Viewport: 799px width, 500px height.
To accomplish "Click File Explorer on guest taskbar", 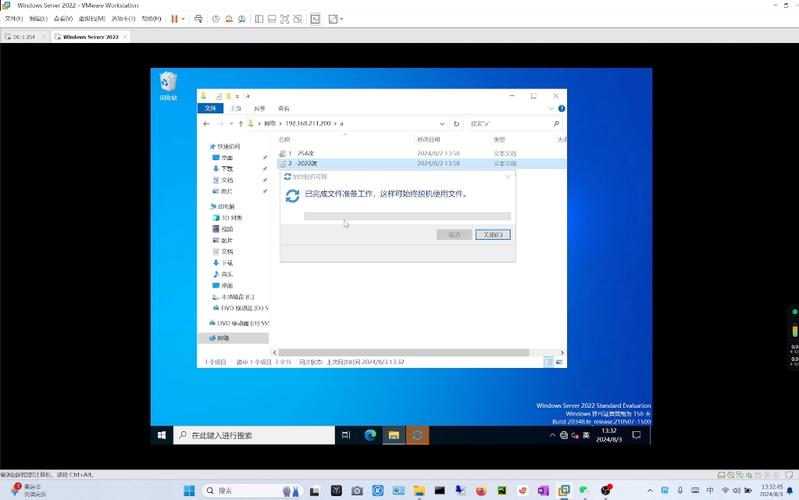I will click(393, 435).
